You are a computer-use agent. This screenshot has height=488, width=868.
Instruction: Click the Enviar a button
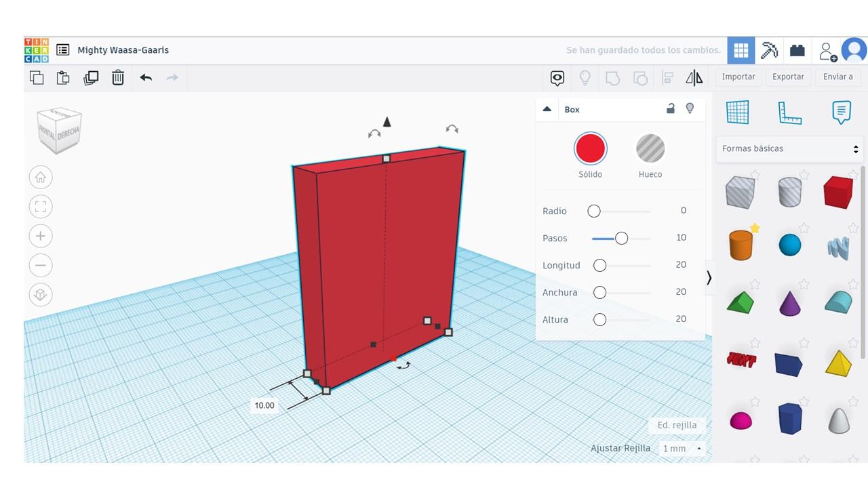coord(838,77)
